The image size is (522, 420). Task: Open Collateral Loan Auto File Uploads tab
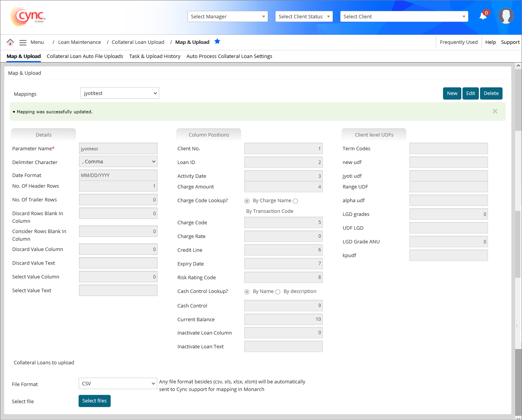click(85, 56)
